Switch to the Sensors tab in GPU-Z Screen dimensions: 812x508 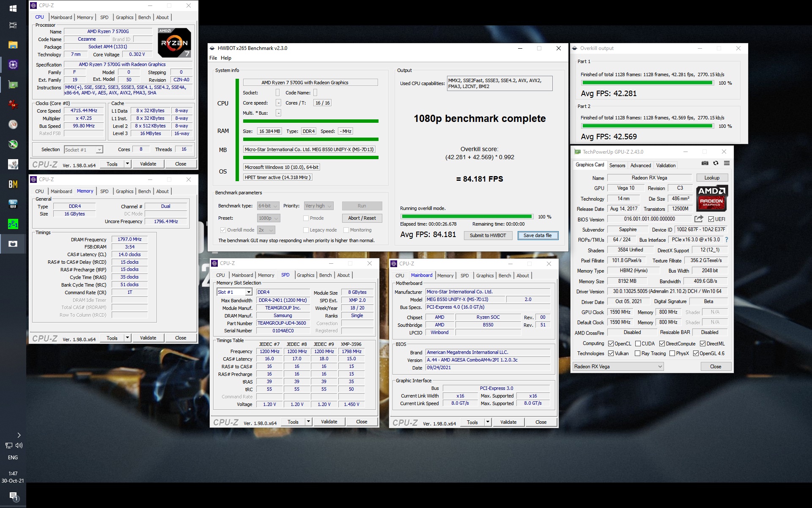(617, 166)
